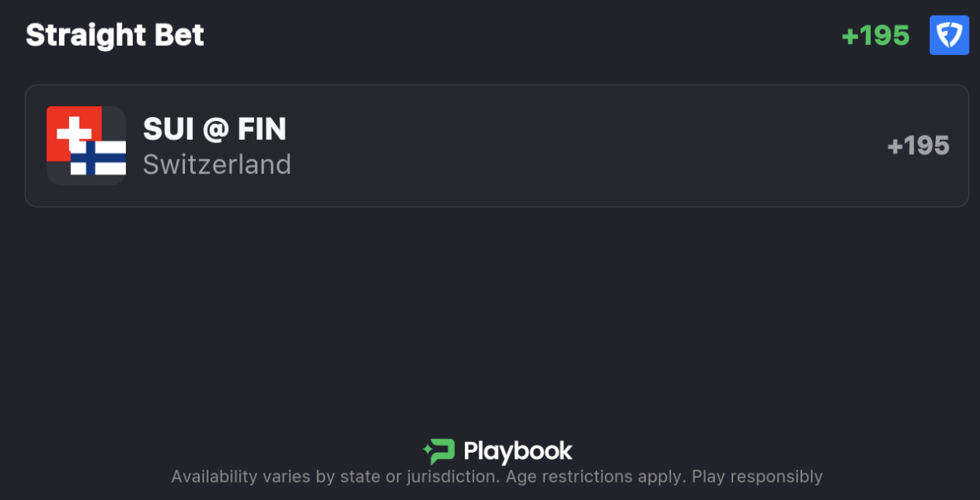Image resolution: width=980 pixels, height=500 pixels.
Task: Click the FanDuel sportsbook shield icon
Action: (949, 35)
